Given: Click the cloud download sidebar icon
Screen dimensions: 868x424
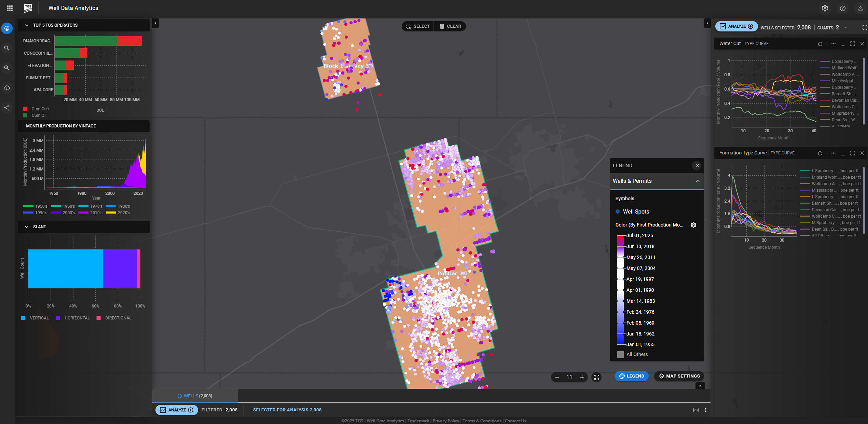Looking at the screenshot, I should pos(7,88).
